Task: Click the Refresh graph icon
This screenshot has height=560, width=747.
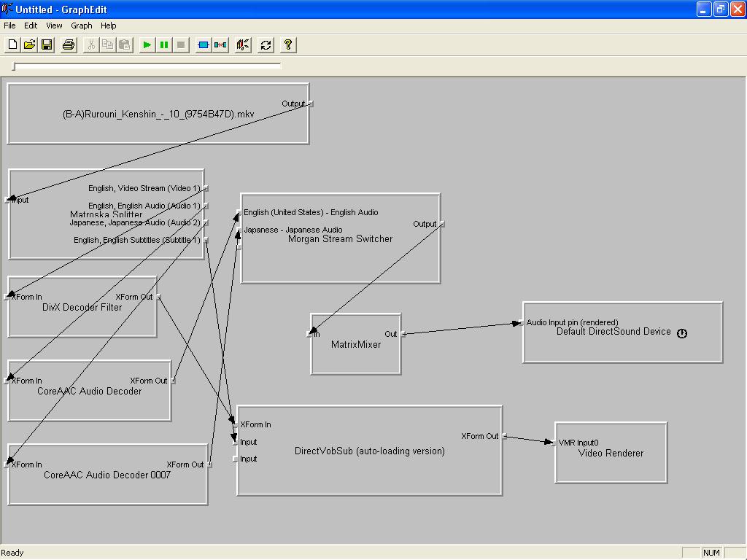Action: (x=266, y=44)
